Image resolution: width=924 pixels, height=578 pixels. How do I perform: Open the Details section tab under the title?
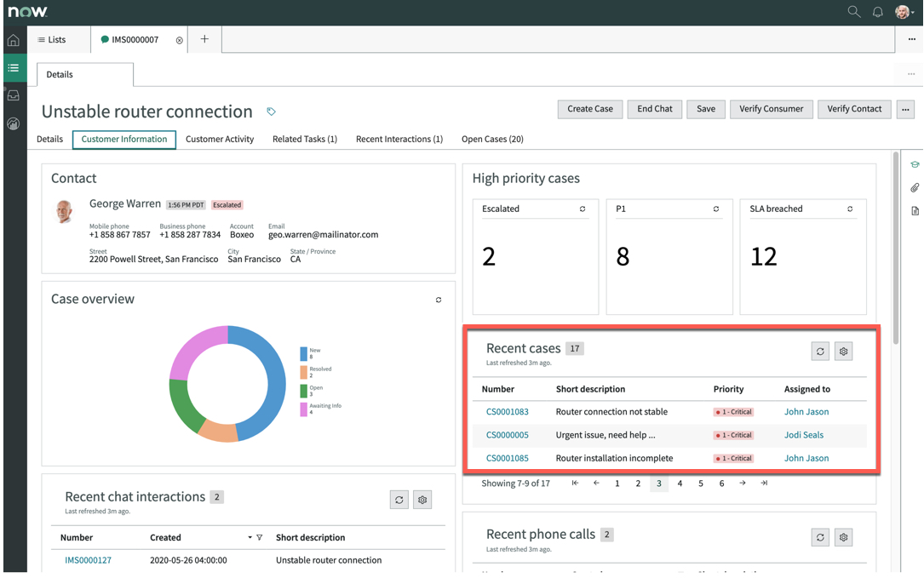coord(49,139)
